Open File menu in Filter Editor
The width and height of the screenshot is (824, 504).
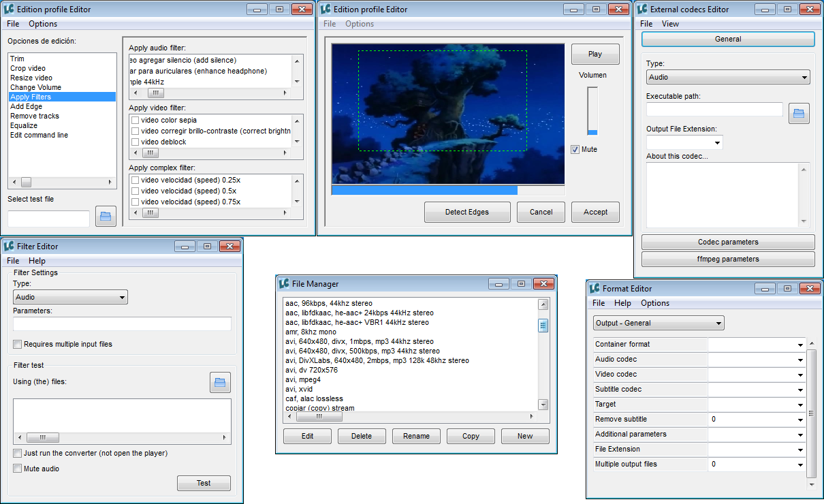click(x=13, y=261)
